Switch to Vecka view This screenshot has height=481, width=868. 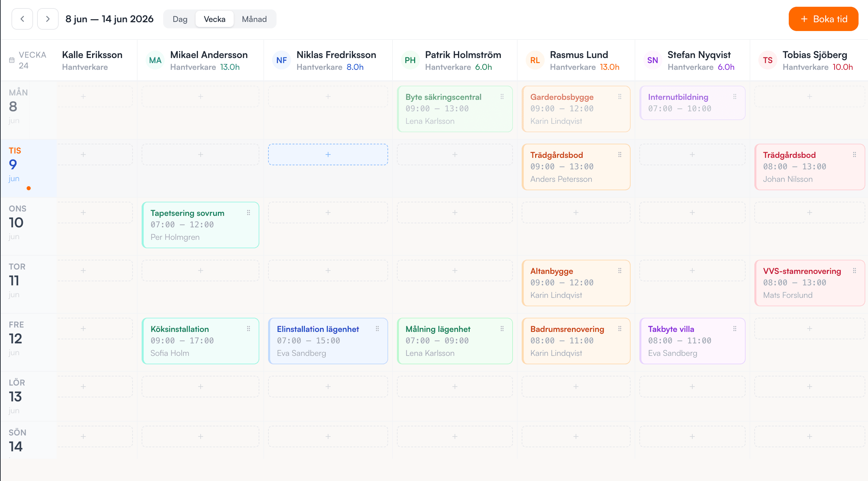[214, 19]
